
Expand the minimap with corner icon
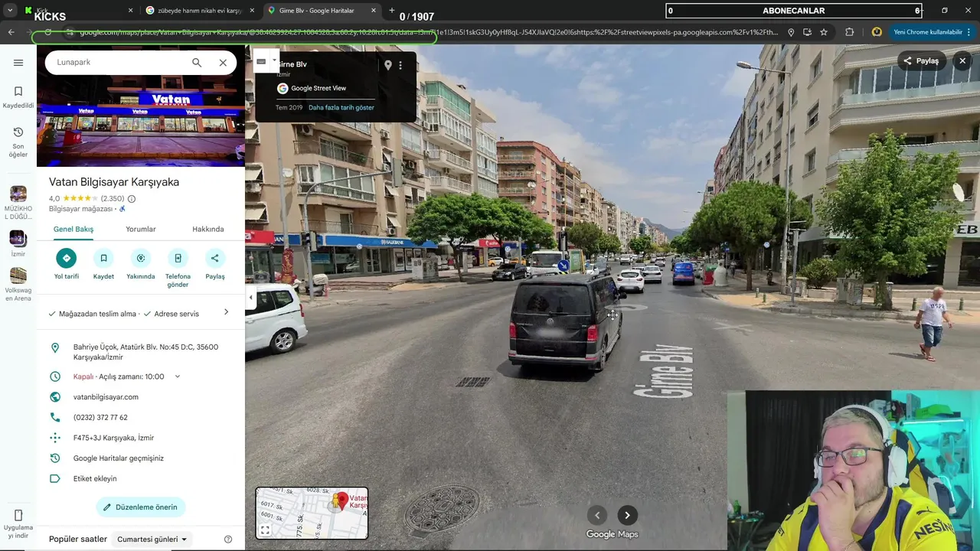click(x=265, y=530)
